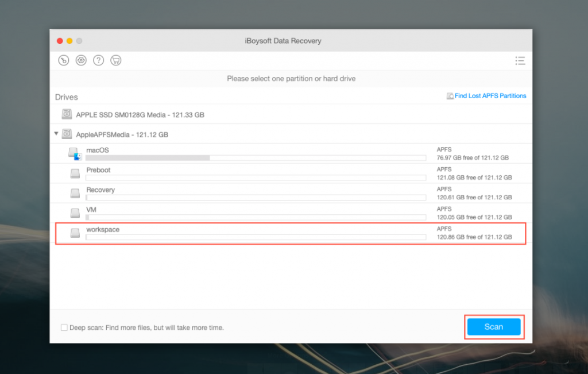This screenshot has height=374, width=588.
Task: Select the AppleAPFSMedia - 121.12 GB label
Action: (x=122, y=134)
